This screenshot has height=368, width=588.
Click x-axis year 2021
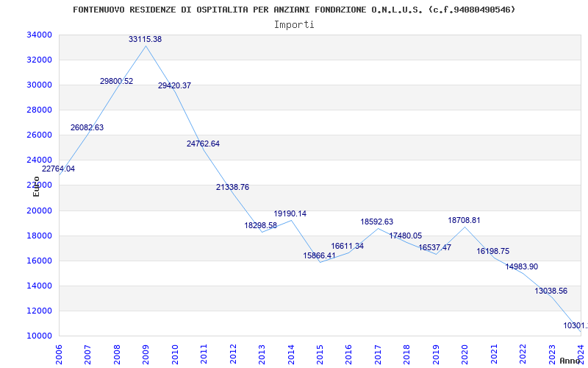tap(494, 354)
